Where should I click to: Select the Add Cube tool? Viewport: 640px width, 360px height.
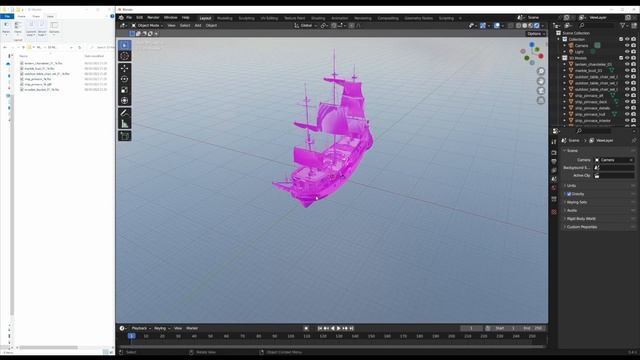click(125, 136)
